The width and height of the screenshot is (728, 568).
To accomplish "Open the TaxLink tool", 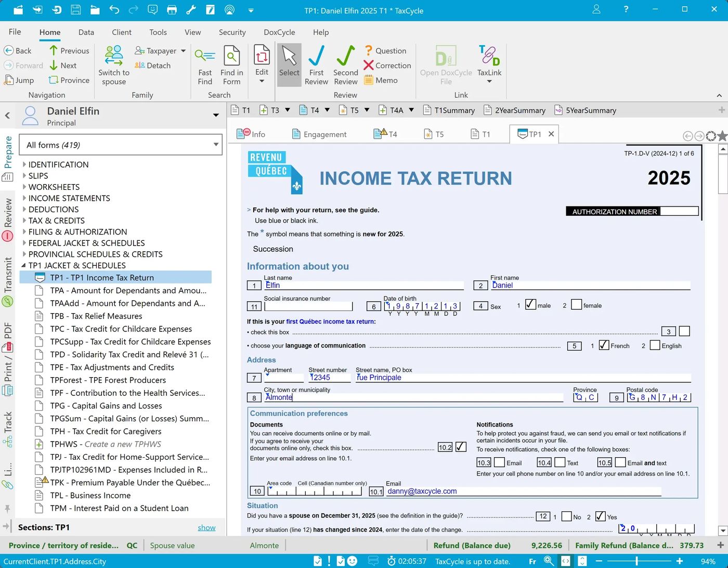I will (x=489, y=63).
